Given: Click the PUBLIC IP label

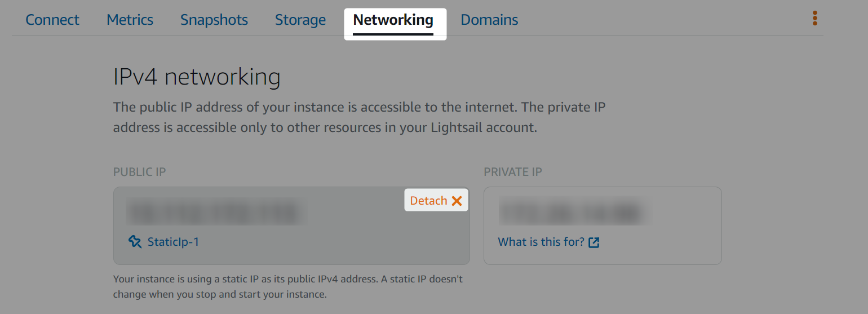Looking at the screenshot, I should tap(139, 172).
